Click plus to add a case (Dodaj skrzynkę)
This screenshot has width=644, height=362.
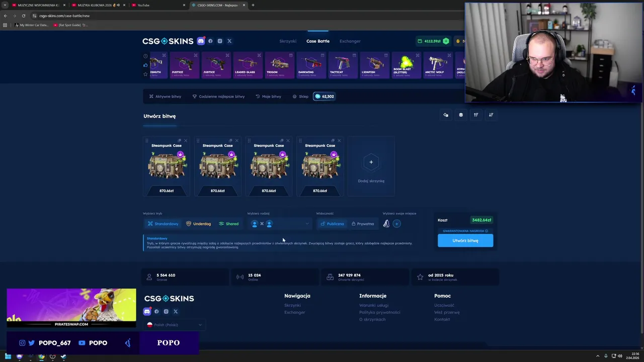[371, 162]
